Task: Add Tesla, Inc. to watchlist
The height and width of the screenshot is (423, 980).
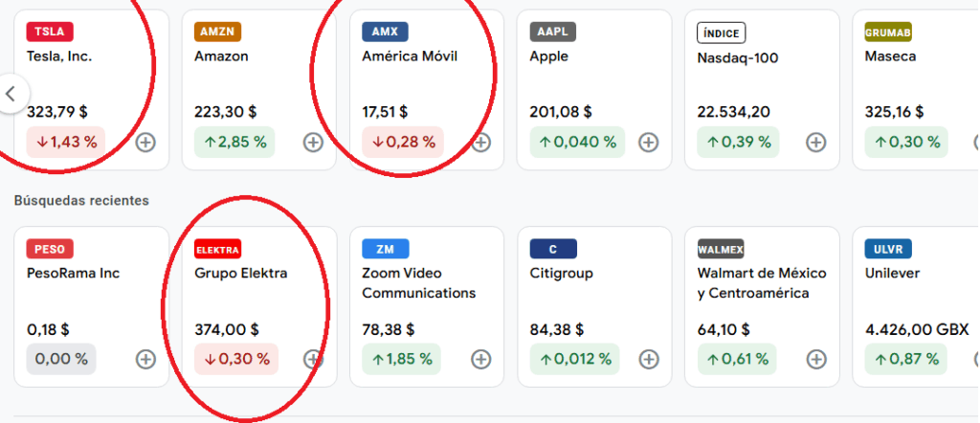Action: 145,143
